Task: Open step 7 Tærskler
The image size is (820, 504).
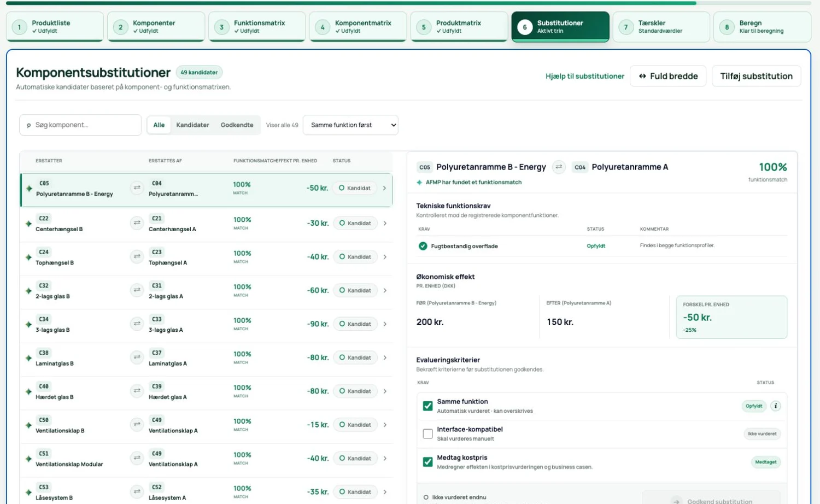Action: click(661, 27)
